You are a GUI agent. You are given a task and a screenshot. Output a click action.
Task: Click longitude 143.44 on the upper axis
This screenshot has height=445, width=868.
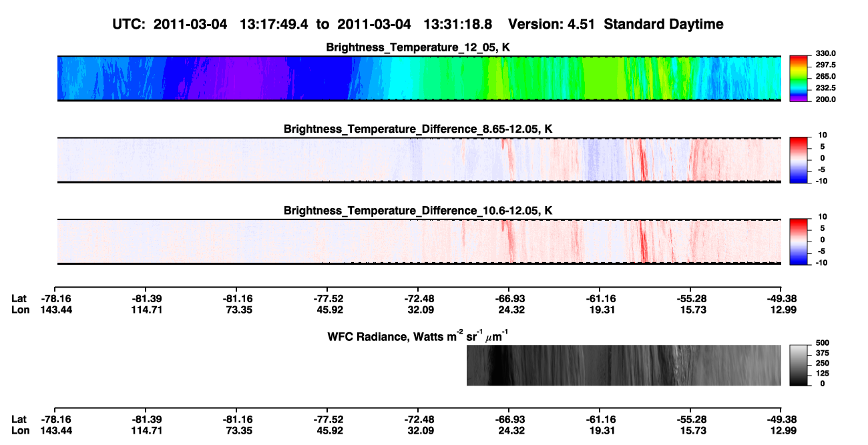pyautogui.click(x=55, y=310)
